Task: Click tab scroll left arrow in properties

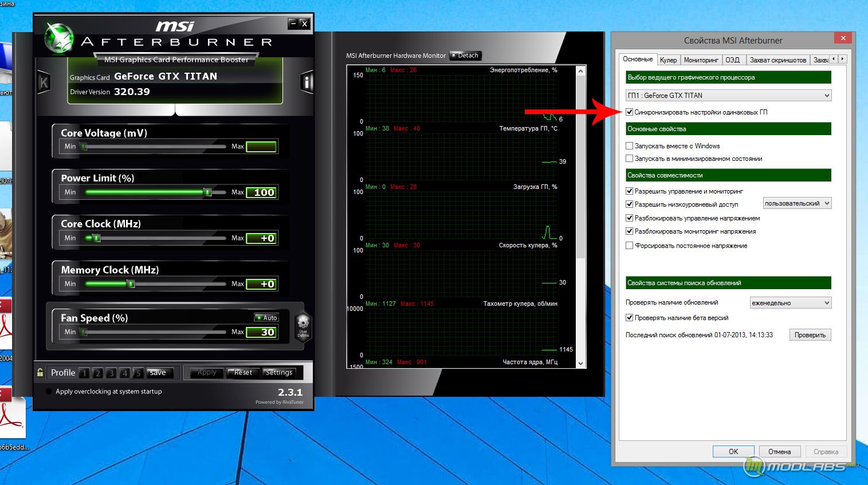Action: point(834,59)
